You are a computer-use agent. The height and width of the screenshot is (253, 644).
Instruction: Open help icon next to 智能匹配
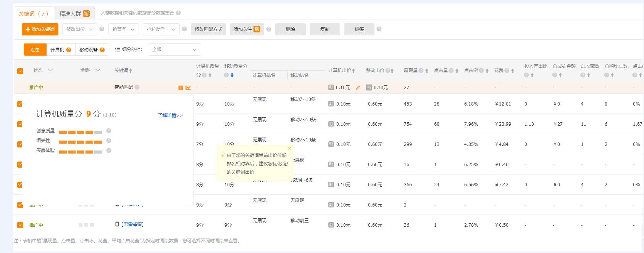pyautogui.click(x=137, y=87)
